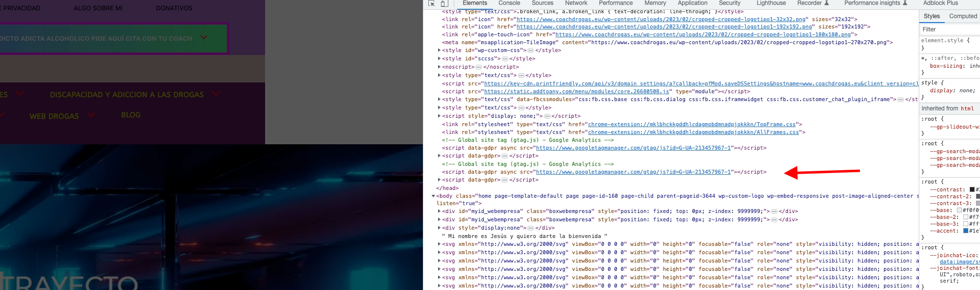Open the Elements tab

pyautogui.click(x=475, y=3)
